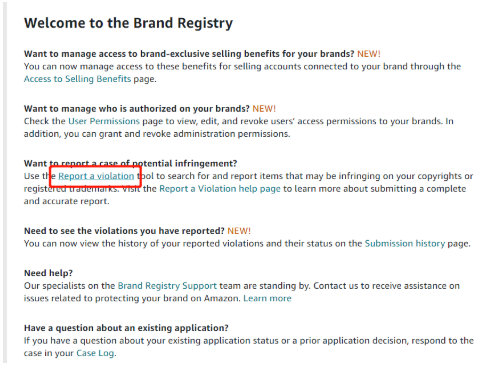478x365 pixels.
Task: Open the Report a Violation help page link
Action: pos(220,189)
